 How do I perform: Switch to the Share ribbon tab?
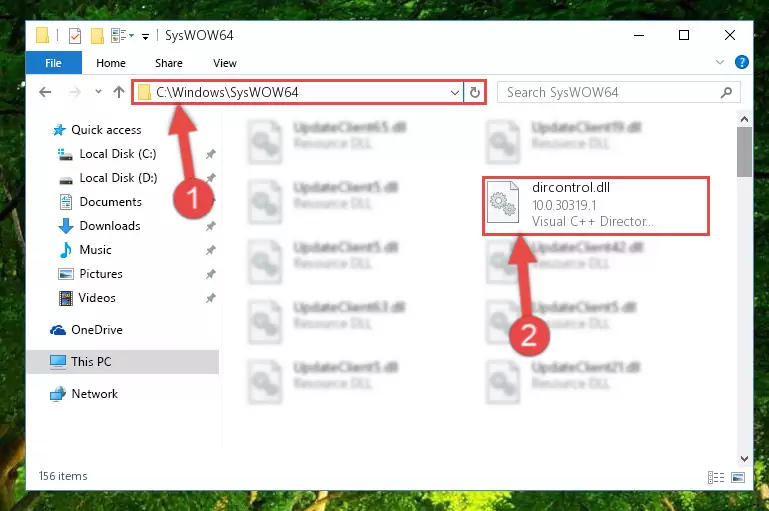click(x=169, y=63)
